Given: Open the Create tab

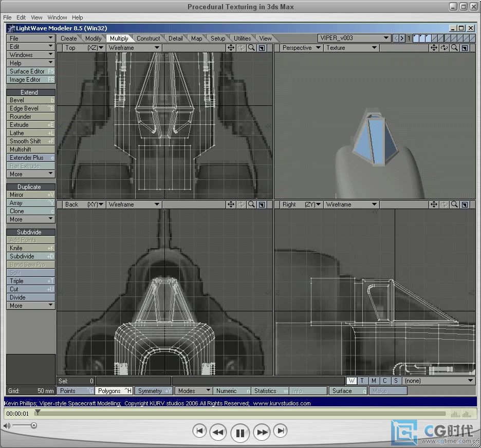Looking at the screenshot, I should (68, 39).
